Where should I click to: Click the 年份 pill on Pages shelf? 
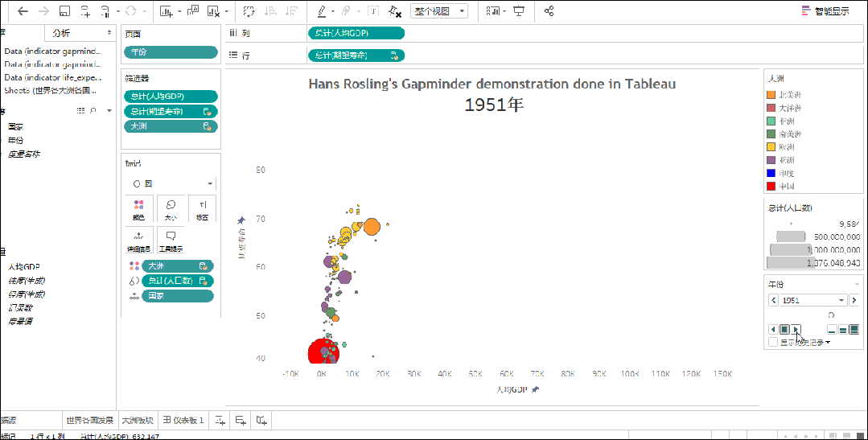click(x=171, y=52)
